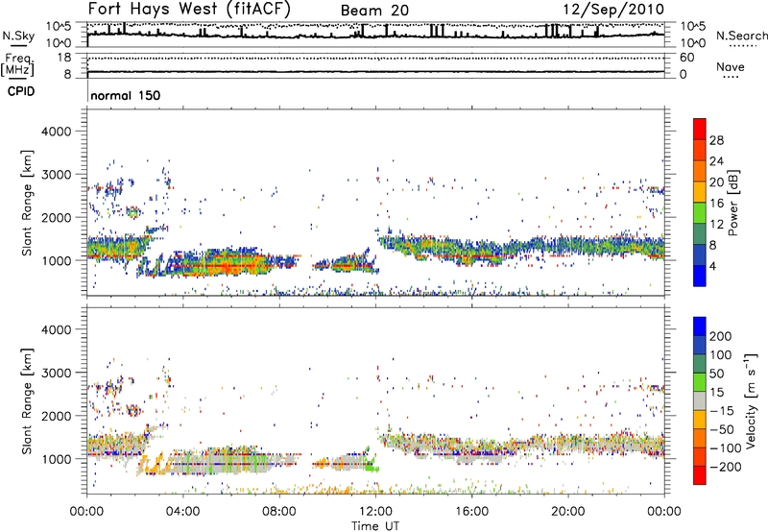The image size is (768, 532).
Task: Click the right "10^0" noise axis label
Action: [693, 43]
